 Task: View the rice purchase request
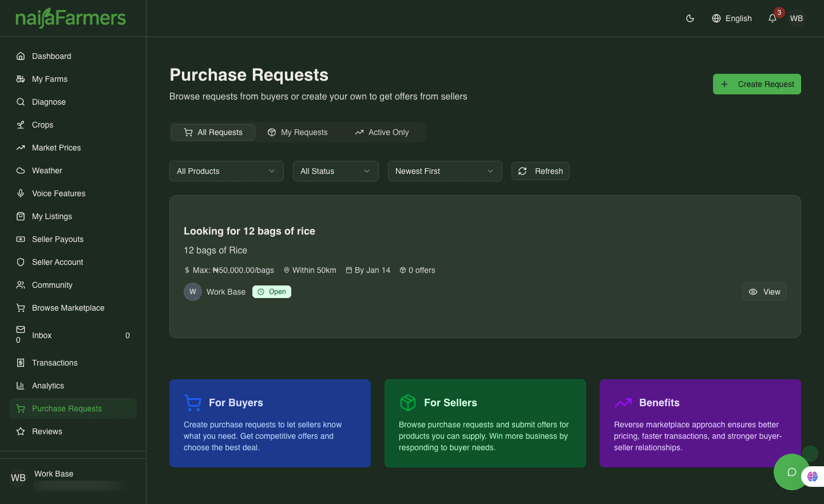[764, 292]
